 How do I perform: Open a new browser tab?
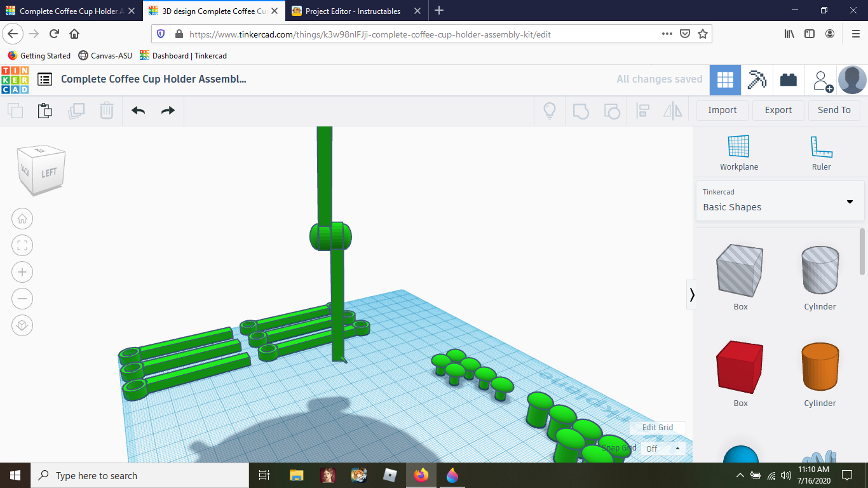click(439, 11)
